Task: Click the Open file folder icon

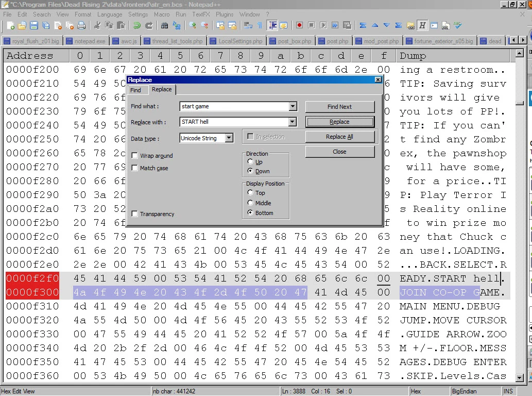Action: point(22,25)
